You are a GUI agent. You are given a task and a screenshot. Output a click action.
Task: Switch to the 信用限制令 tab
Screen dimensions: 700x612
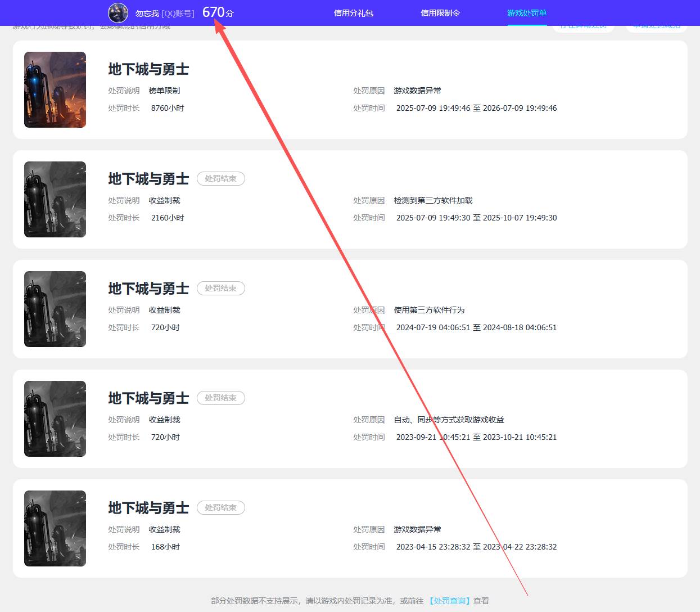[x=440, y=13]
